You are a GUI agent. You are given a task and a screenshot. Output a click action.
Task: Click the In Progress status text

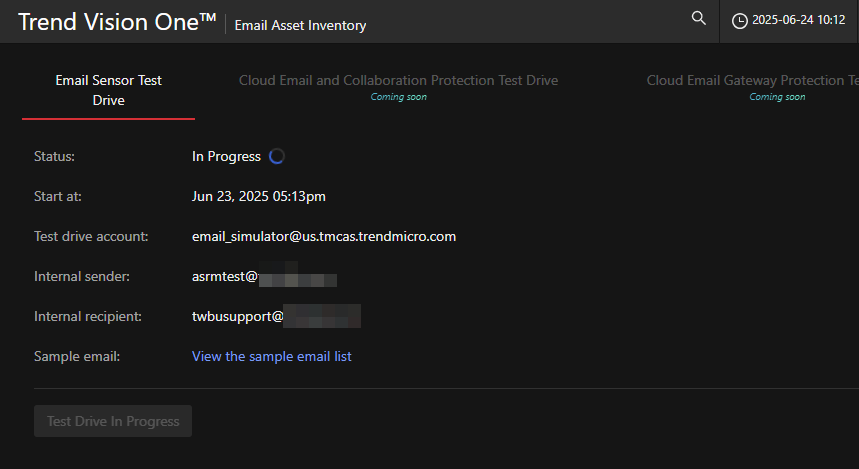[x=226, y=156]
